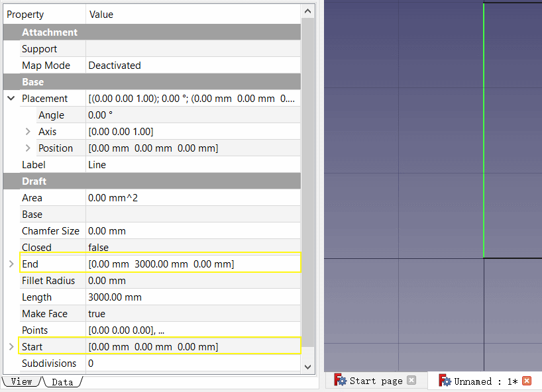Edit the Label value Line
This screenshot has height=392, width=542.
point(193,165)
